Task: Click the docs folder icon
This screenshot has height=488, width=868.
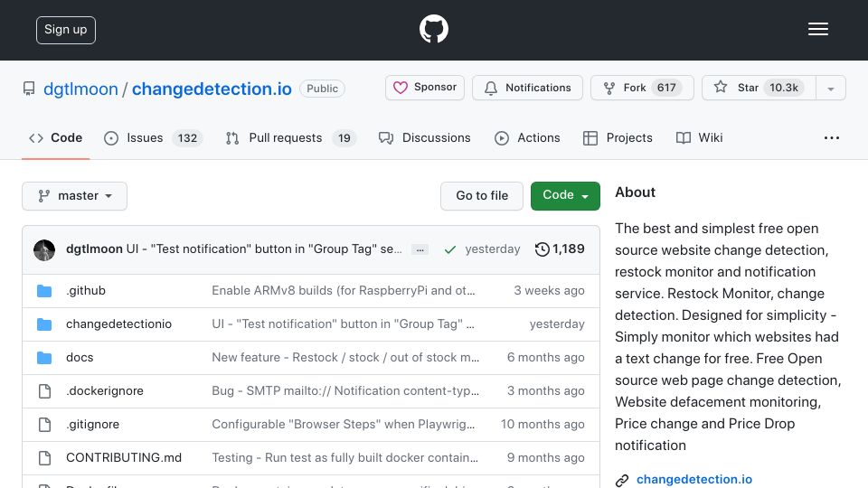Action: coord(44,358)
